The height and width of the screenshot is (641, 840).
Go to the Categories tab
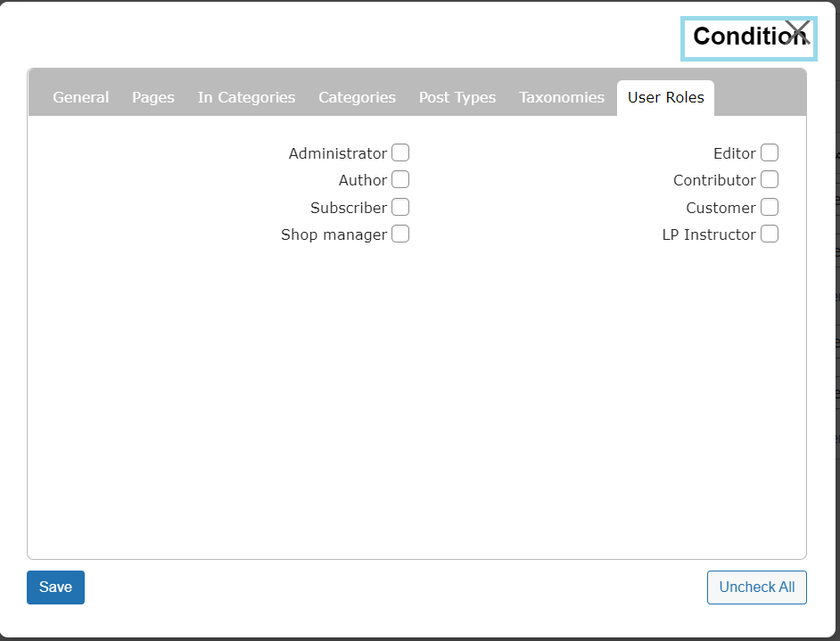pos(357,98)
